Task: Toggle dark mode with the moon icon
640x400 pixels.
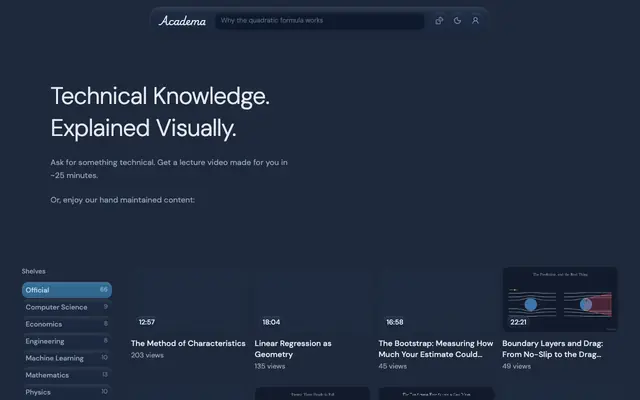Action: point(457,20)
